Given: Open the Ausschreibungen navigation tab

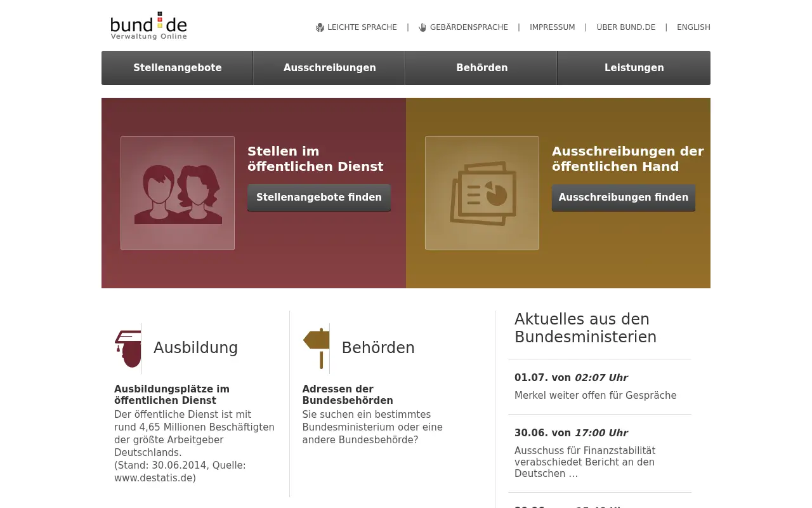Looking at the screenshot, I should click(330, 68).
